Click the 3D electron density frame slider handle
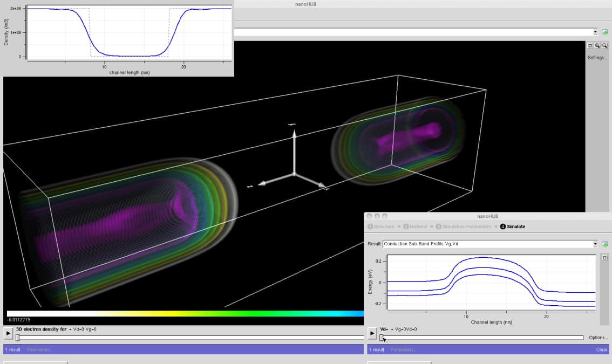The width and height of the screenshot is (612, 364). click(18, 338)
